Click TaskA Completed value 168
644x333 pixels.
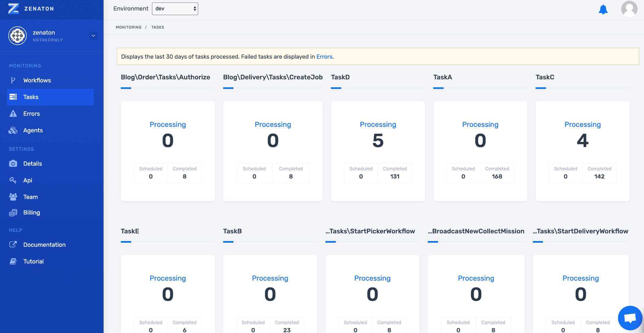click(497, 177)
